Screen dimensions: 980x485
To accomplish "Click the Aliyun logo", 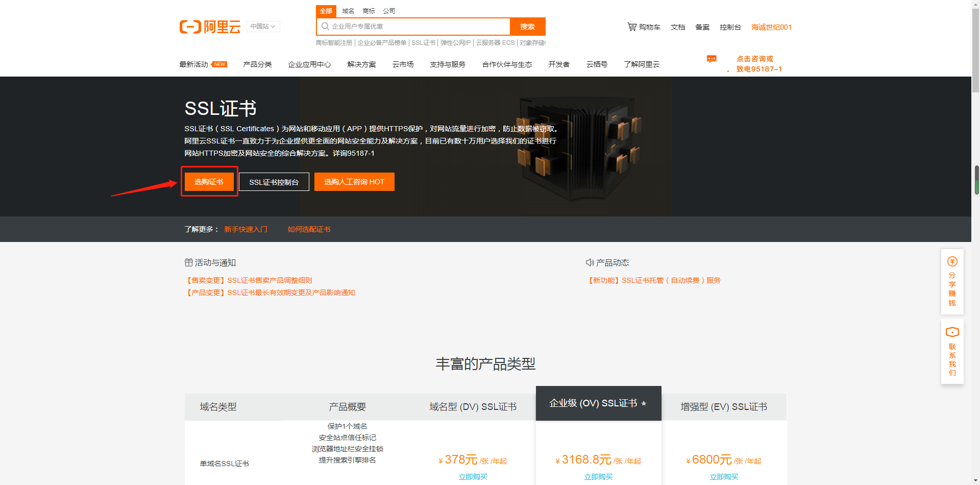I will [210, 27].
